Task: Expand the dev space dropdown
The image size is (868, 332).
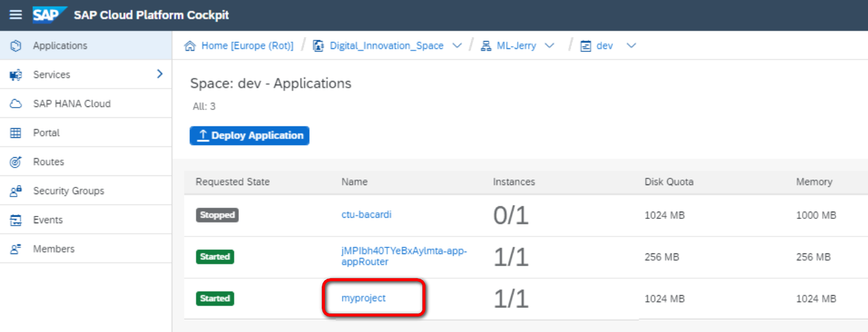Action: pyautogui.click(x=631, y=46)
